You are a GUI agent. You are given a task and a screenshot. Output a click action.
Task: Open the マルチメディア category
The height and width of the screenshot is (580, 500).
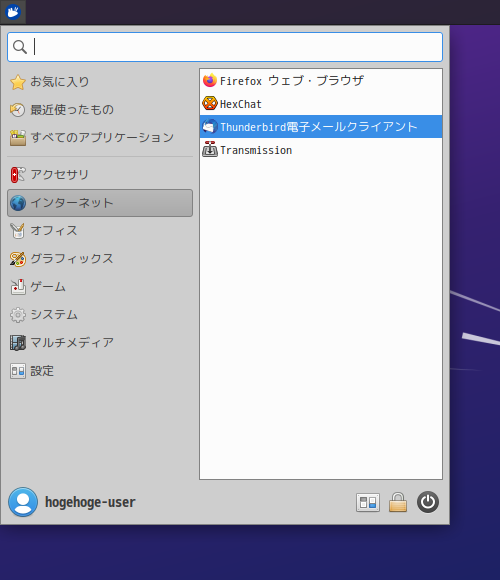(x=100, y=343)
